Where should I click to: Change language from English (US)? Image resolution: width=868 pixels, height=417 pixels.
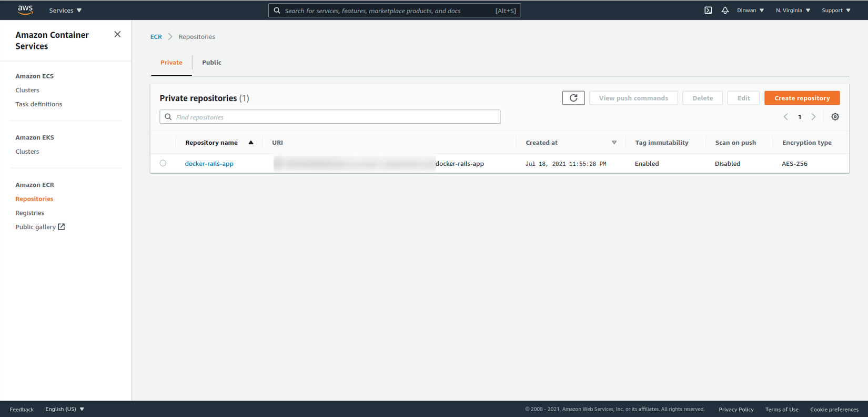tap(65, 409)
